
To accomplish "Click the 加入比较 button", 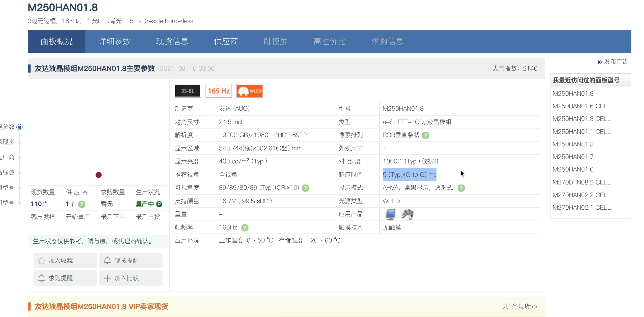I will pyautogui.click(x=130, y=278).
